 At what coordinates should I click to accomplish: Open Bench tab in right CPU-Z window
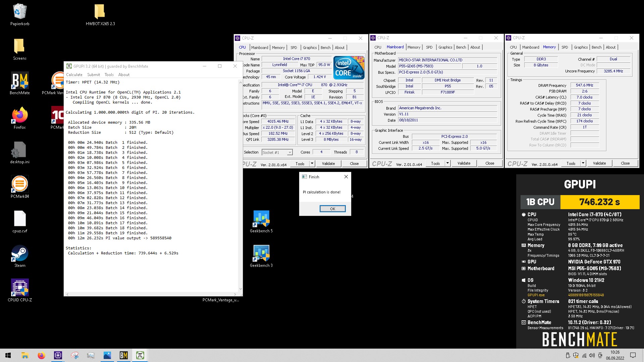click(596, 47)
